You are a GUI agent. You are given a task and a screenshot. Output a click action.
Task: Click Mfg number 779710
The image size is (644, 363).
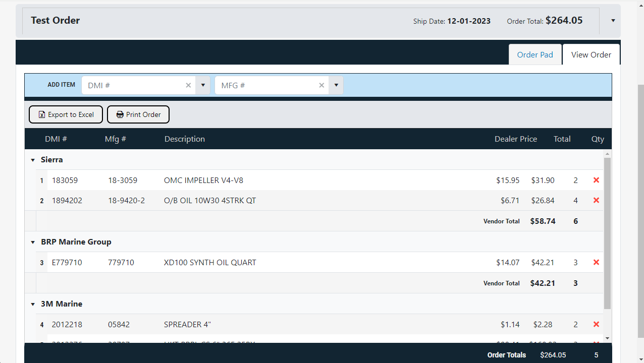pos(121,262)
